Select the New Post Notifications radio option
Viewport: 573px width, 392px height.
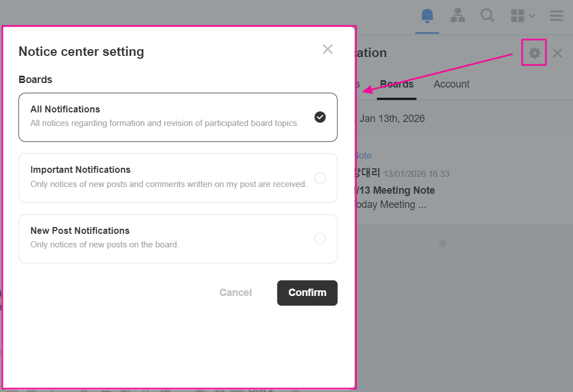click(320, 238)
